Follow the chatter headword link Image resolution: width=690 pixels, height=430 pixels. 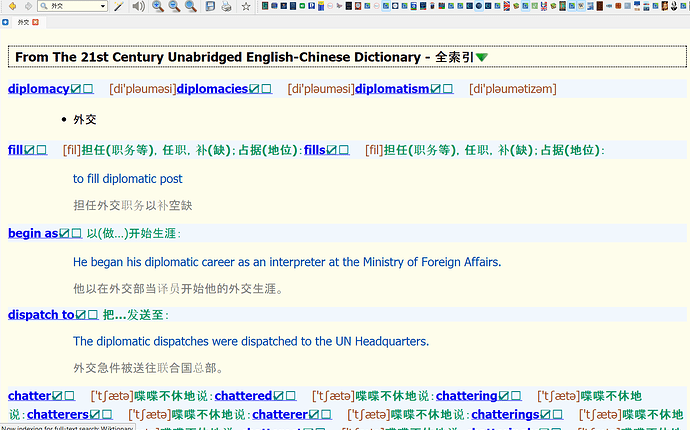click(x=29, y=396)
